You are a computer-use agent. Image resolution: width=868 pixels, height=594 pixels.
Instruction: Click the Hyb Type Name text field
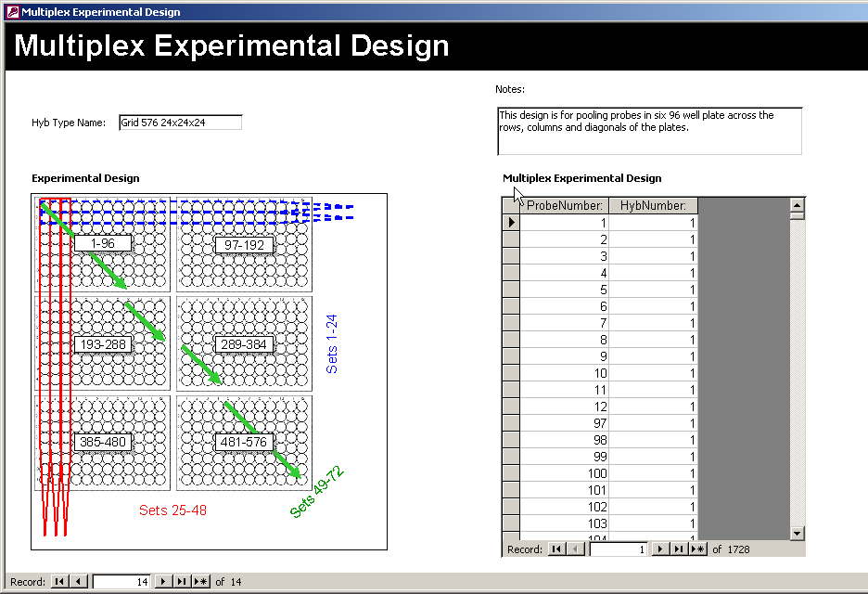pos(180,123)
